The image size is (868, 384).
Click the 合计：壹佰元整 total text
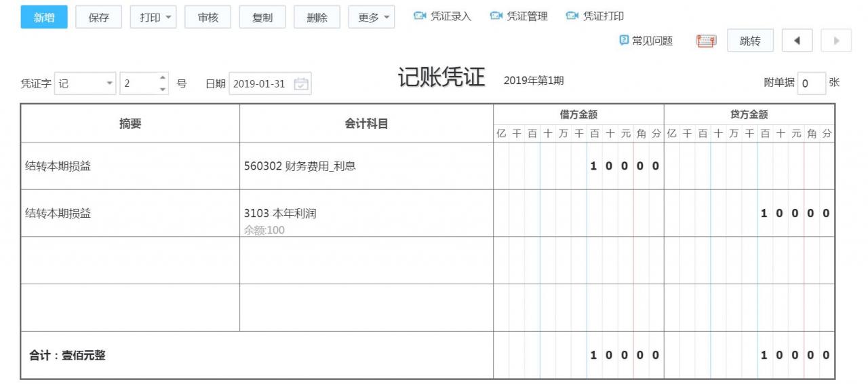[x=67, y=355]
